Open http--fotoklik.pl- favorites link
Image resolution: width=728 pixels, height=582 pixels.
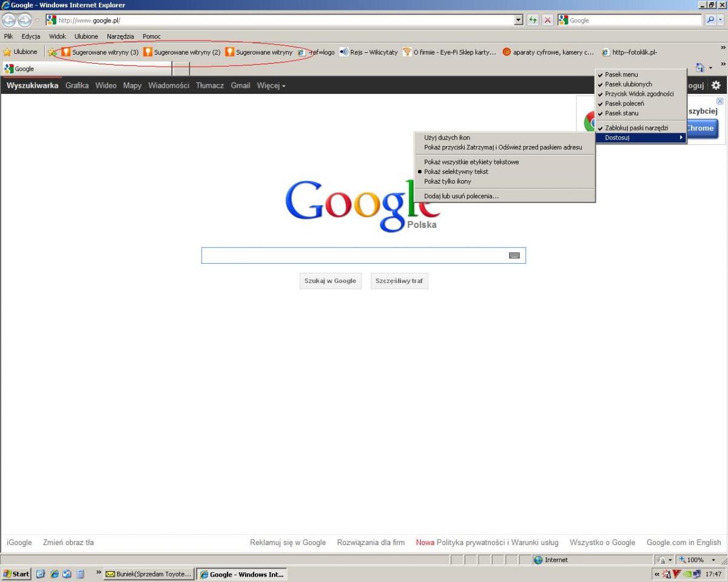pos(630,52)
